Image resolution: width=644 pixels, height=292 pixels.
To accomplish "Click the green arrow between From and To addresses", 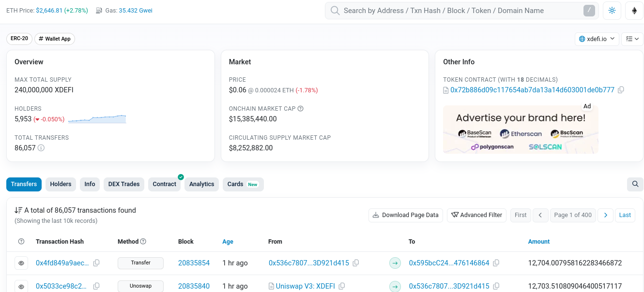I will coord(395,263).
